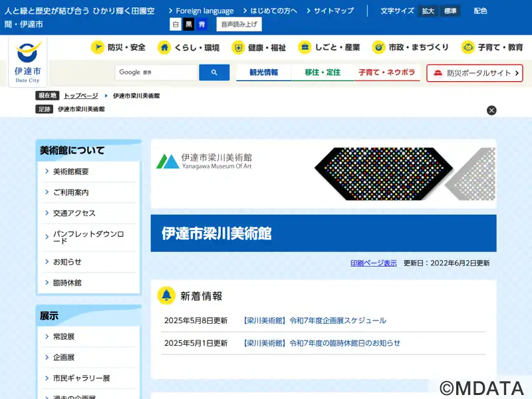Switch to 移住・定住 tab
The height and width of the screenshot is (399, 532).
[323, 72]
